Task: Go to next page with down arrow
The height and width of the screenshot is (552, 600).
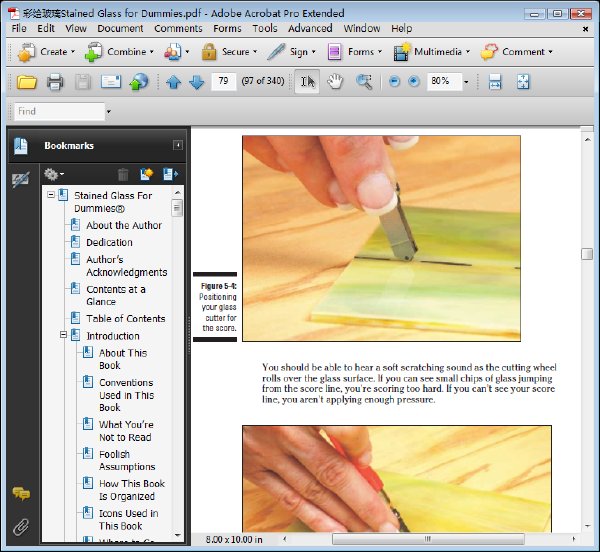Action: (197, 82)
